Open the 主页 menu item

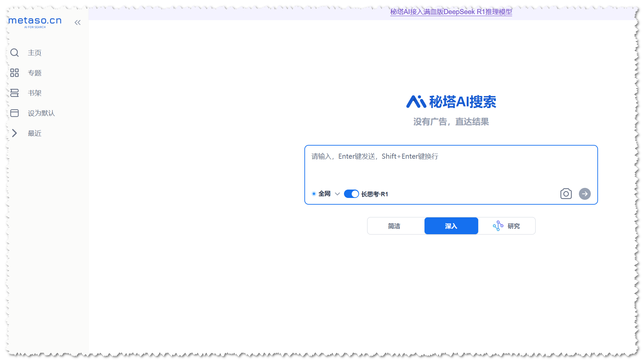pos(35,53)
